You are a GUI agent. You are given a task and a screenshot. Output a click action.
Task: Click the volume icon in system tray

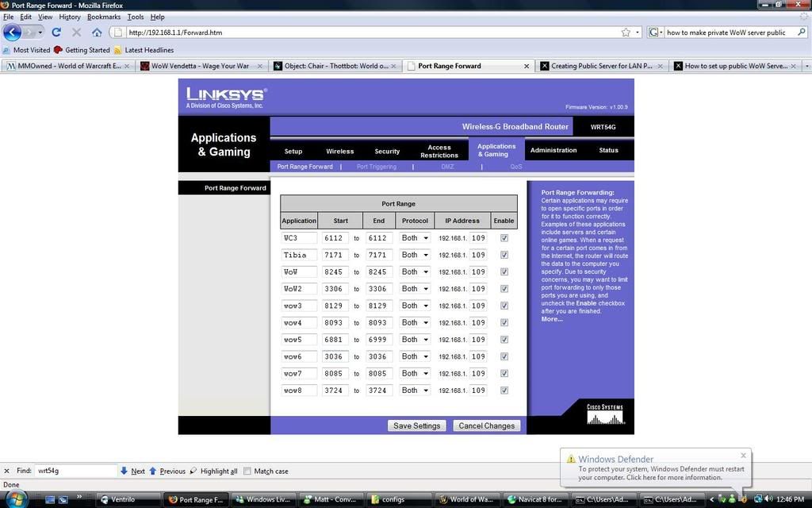coord(768,499)
